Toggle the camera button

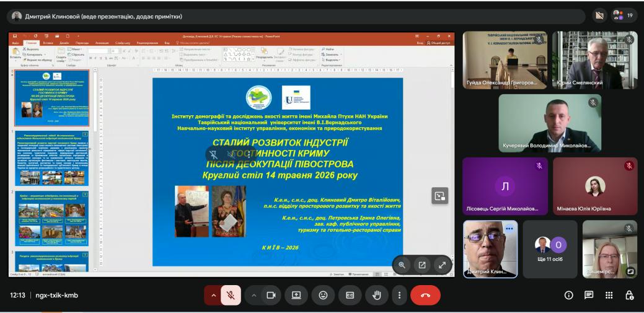pyautogui.click(x=271, y=296)
